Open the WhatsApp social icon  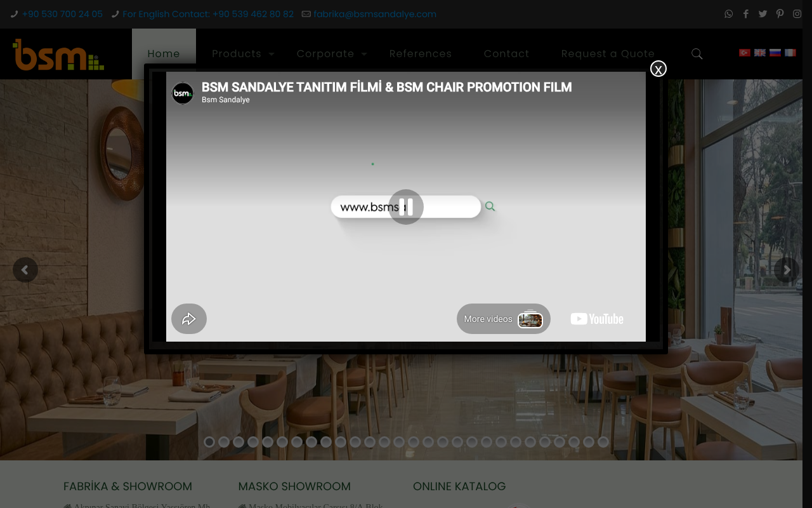[x=728, y=14]
